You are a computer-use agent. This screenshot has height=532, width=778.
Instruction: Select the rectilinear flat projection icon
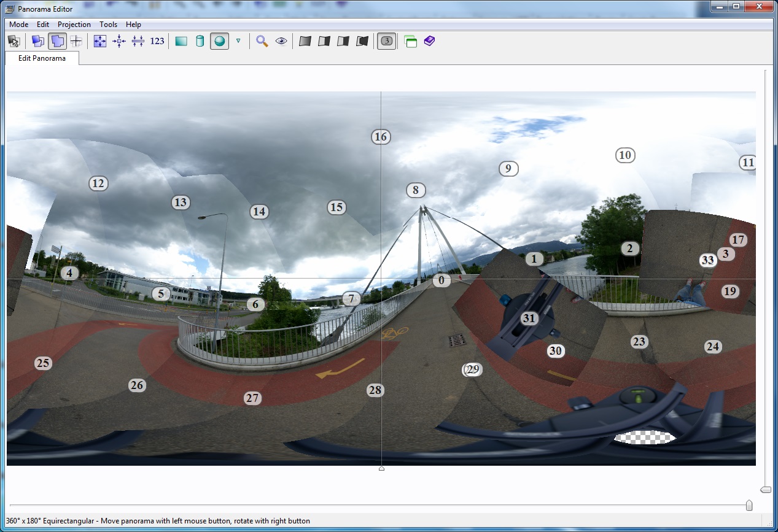pos(181,41)
